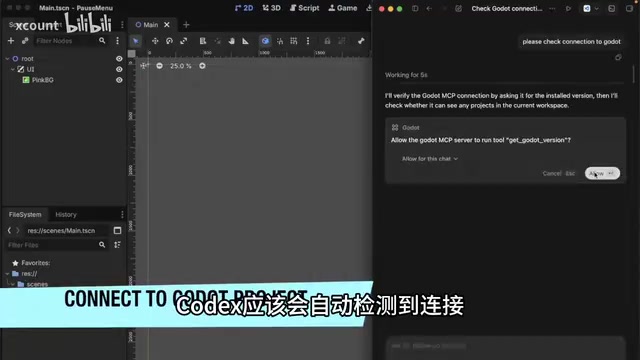
Task: Click search icon in Filter Nodes field
Action: (x=102, y=41)
